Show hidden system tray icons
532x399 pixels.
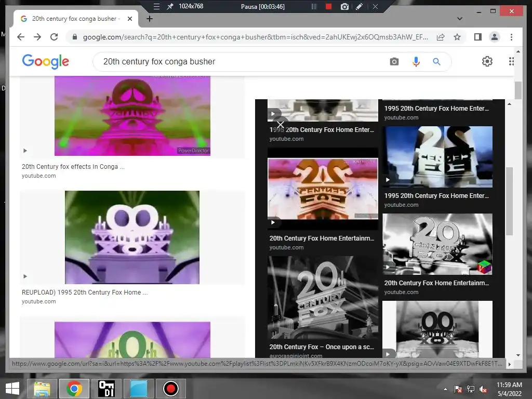coord(445,389)
